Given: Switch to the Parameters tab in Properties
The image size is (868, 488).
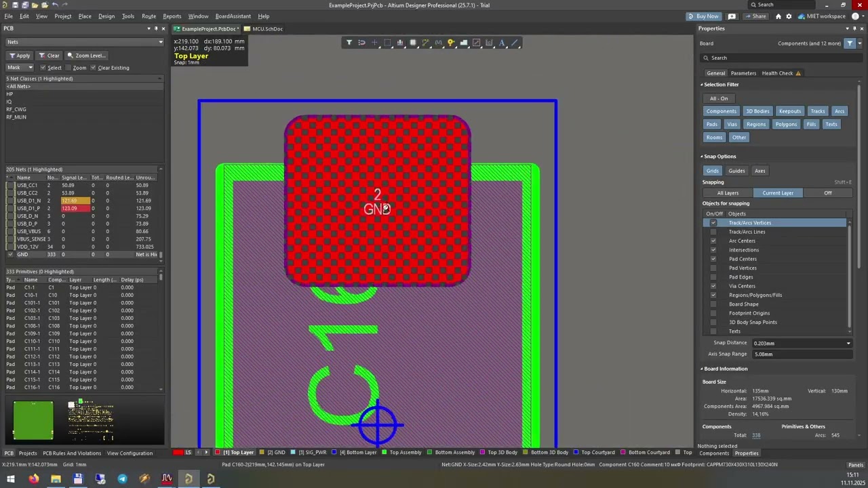Looking at the screenshot, I should pos(743,73).
